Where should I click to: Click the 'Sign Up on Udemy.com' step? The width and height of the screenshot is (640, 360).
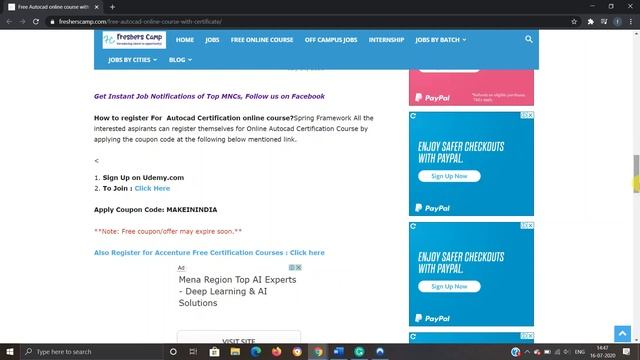143,178
